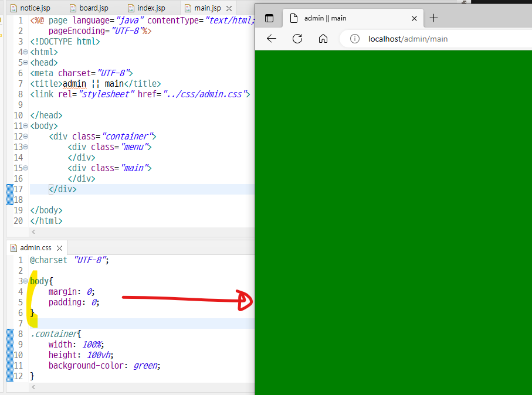Screen dimensions: 532x395
Task: Open a new browser tab
Action: (433, 18)
